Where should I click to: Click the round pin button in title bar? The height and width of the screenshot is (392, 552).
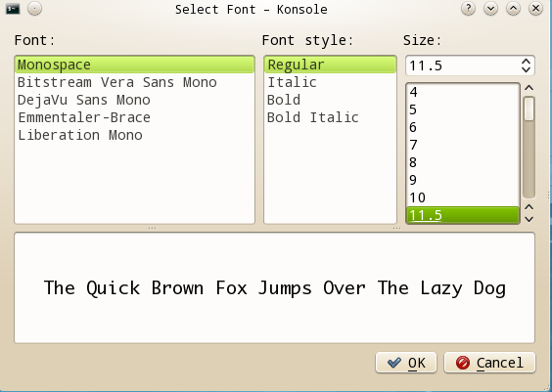pyautogui.click(x=34, y=9)
